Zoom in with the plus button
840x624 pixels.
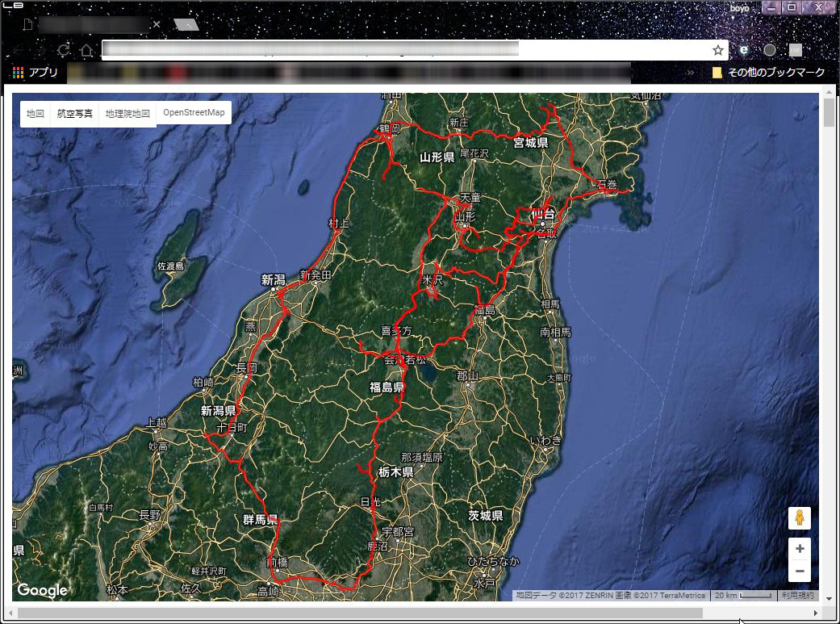click(800, 548)
